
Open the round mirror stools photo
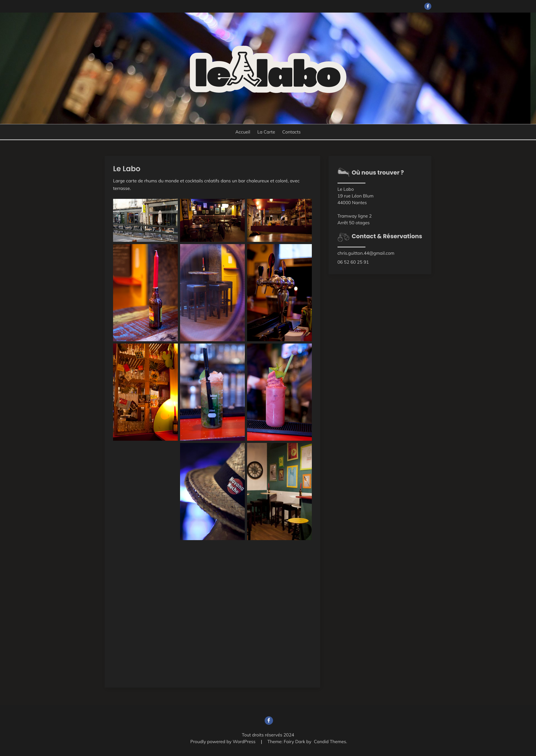212,292
